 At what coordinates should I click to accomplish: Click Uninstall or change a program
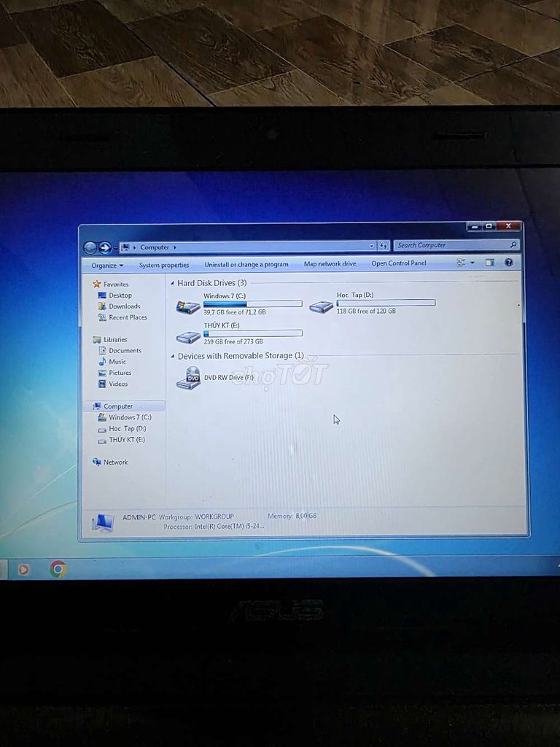coord(246,264)
